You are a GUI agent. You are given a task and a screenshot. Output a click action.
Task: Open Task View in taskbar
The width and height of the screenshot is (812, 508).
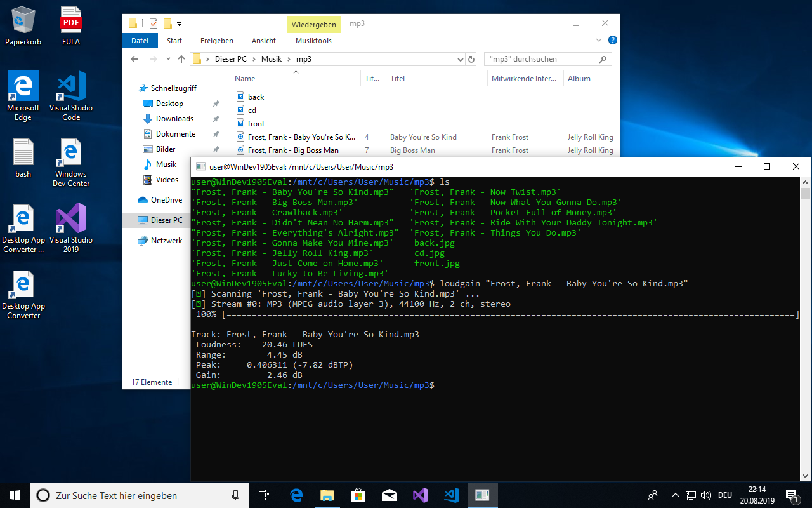[x=264, y=495]
